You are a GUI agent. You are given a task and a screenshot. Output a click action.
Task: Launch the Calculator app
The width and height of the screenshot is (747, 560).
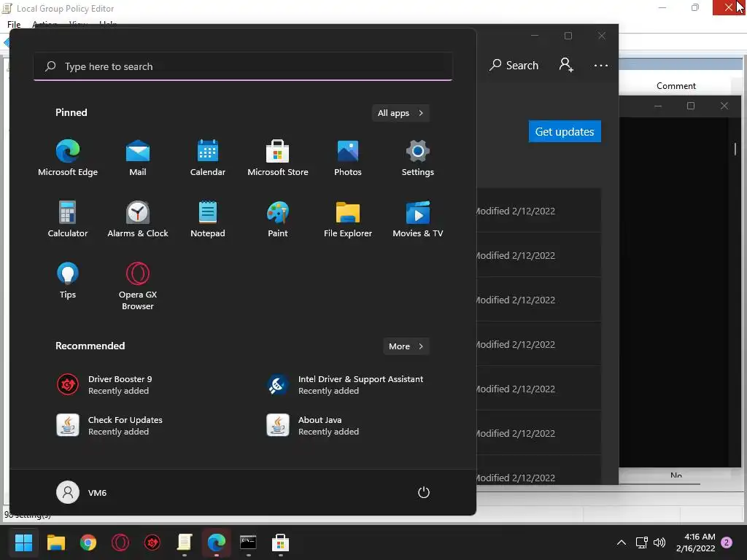(x=68, y=219)
